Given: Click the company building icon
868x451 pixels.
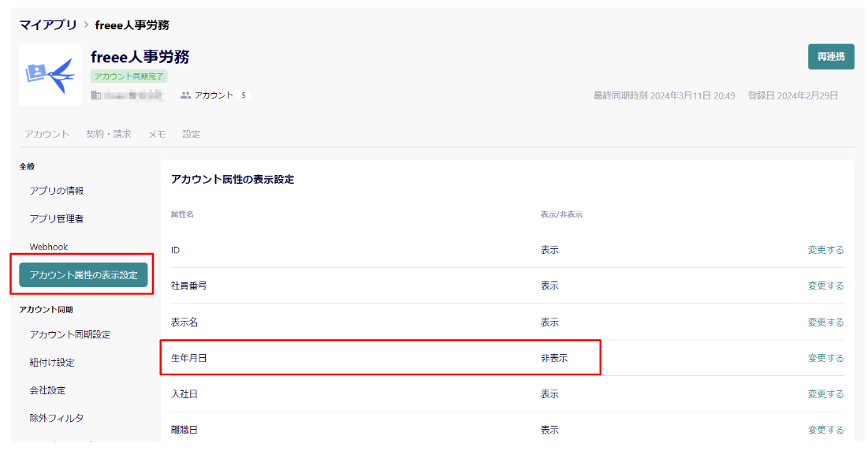Looking at the screenshot, I should (96, 95).
